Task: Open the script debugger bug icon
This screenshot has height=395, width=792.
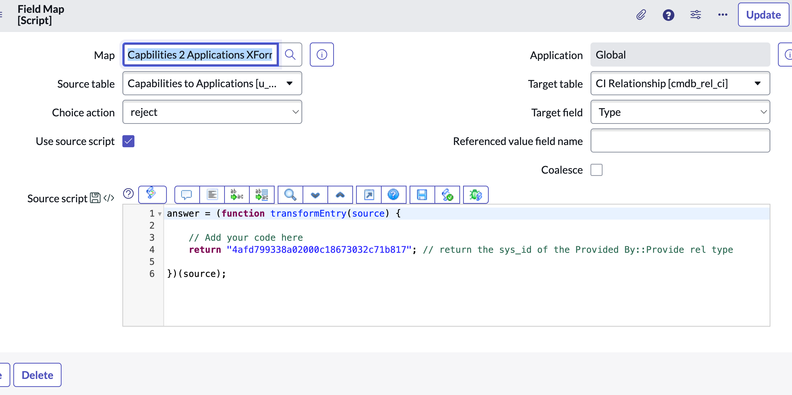Action: (476, 194)
